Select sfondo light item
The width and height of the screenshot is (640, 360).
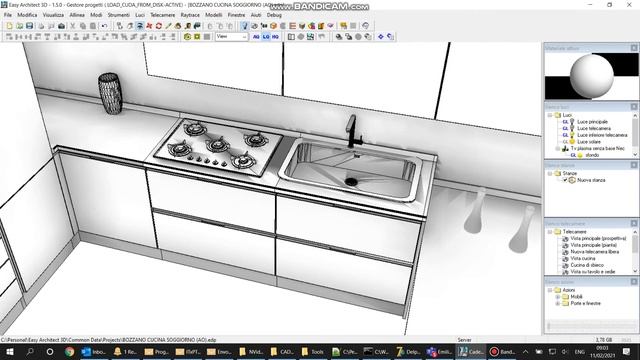[592, 155]
